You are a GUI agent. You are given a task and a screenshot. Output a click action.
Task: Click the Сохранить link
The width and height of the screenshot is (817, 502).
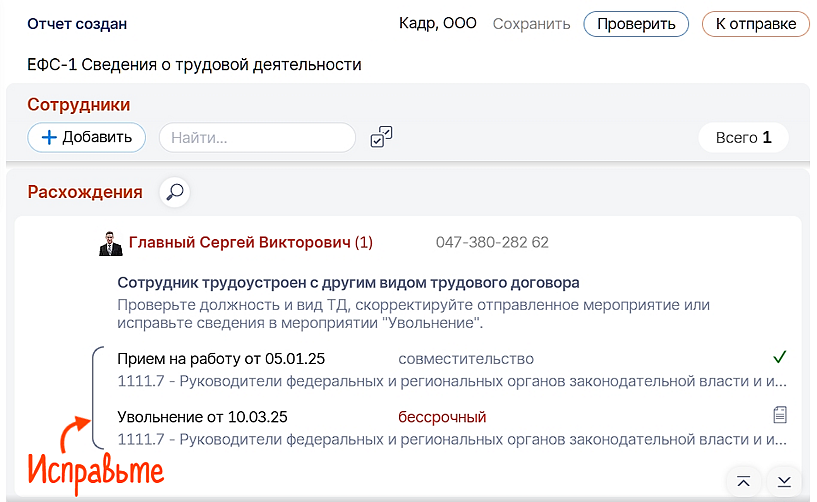point(531,24)
